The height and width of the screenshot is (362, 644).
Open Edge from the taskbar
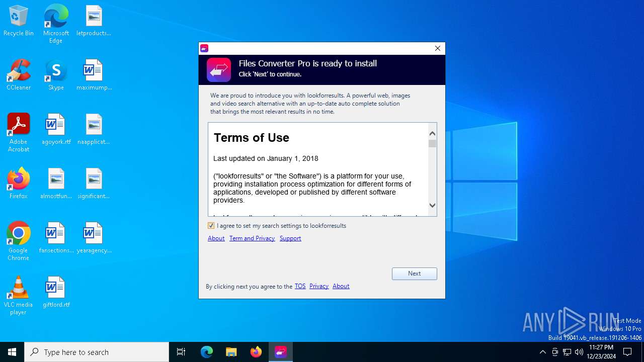[207, 352]
